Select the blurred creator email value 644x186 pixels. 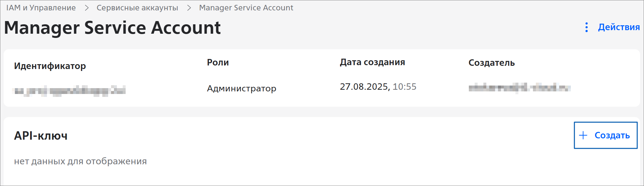[x=519, y=87]
